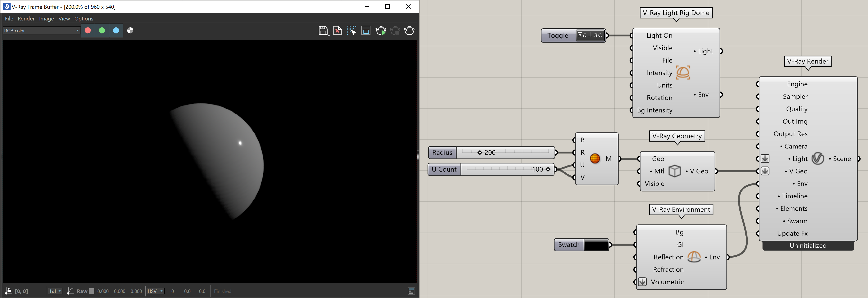Toggle the red channel in the frame buffer
868x298 pixels.
point(87,31)
